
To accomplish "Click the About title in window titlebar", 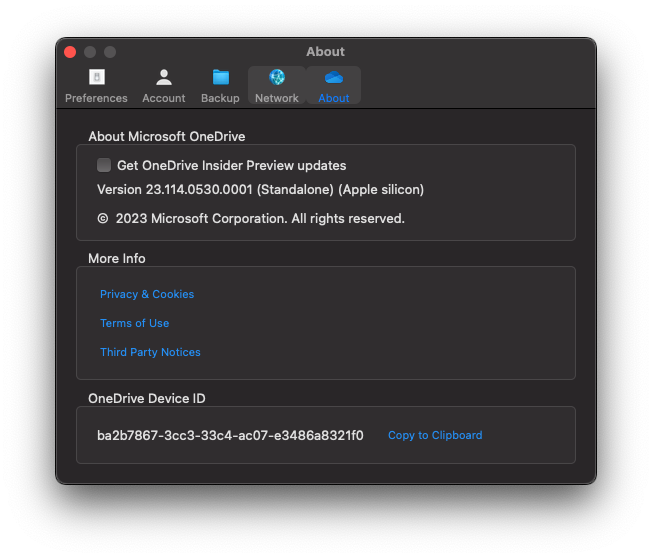I will pyautogui.click(x=326, y=52).
